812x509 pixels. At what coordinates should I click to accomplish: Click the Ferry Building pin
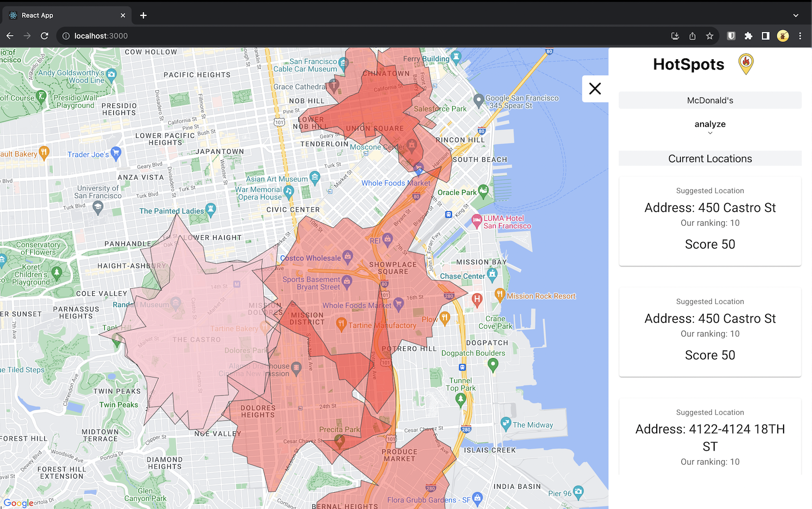[x=456, y=57]
